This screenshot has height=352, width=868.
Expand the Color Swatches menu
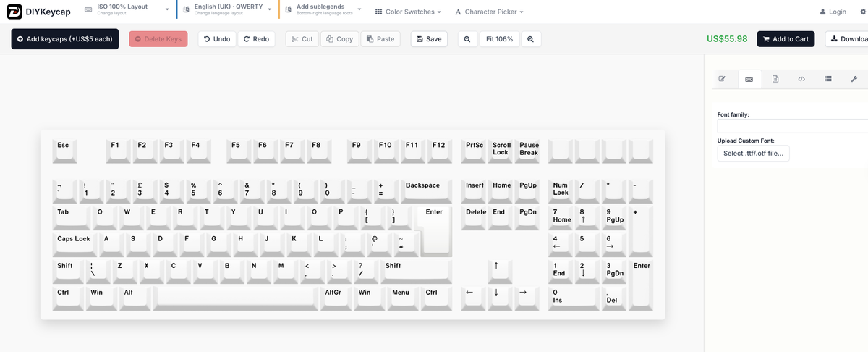pyautogui.click(x=409, y=12)
